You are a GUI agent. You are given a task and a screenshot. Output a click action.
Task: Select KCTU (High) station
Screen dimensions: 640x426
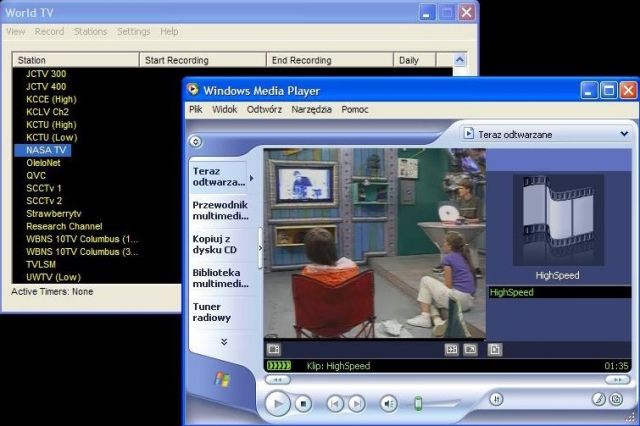click(51, 124)
